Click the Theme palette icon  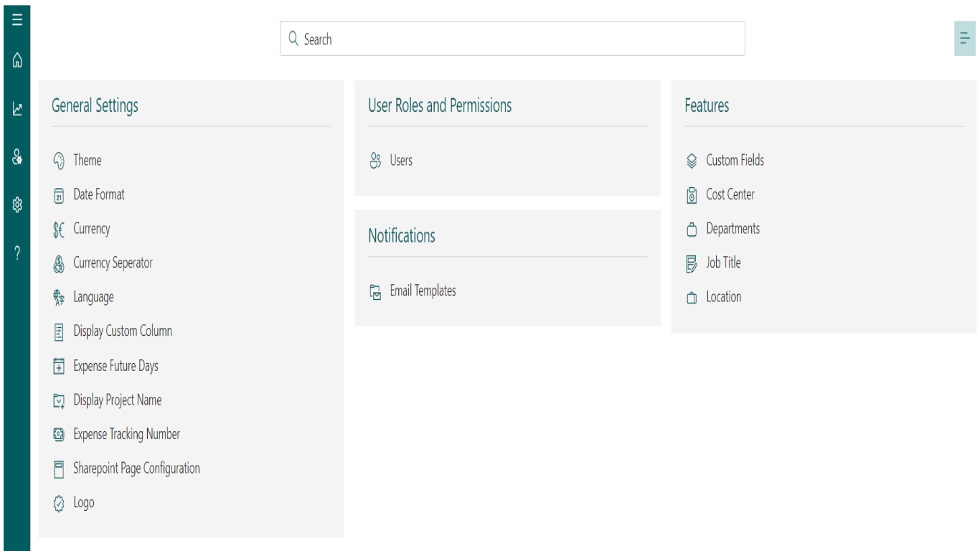(60, 161)
